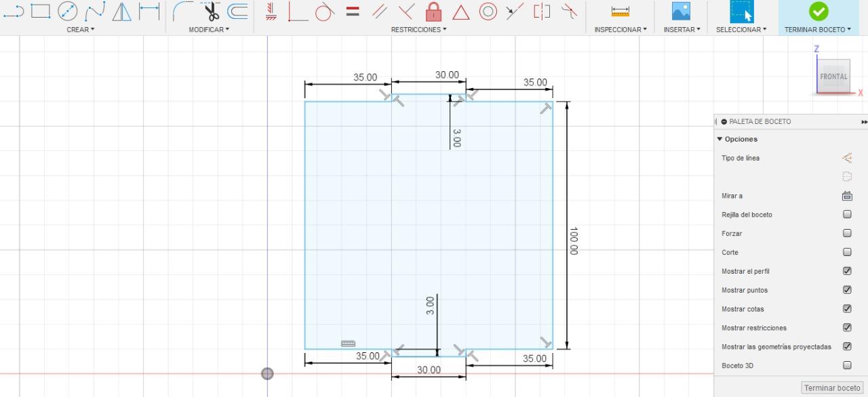
Task: Enable the Rejilla del boceto checkbox
Action: point(847,214)
